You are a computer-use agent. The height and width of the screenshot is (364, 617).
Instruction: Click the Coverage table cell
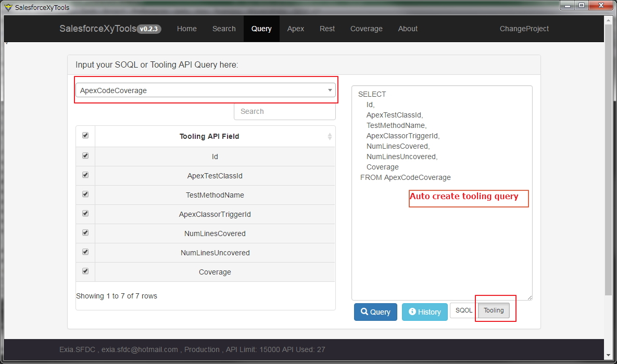click(x=215, y=272)
